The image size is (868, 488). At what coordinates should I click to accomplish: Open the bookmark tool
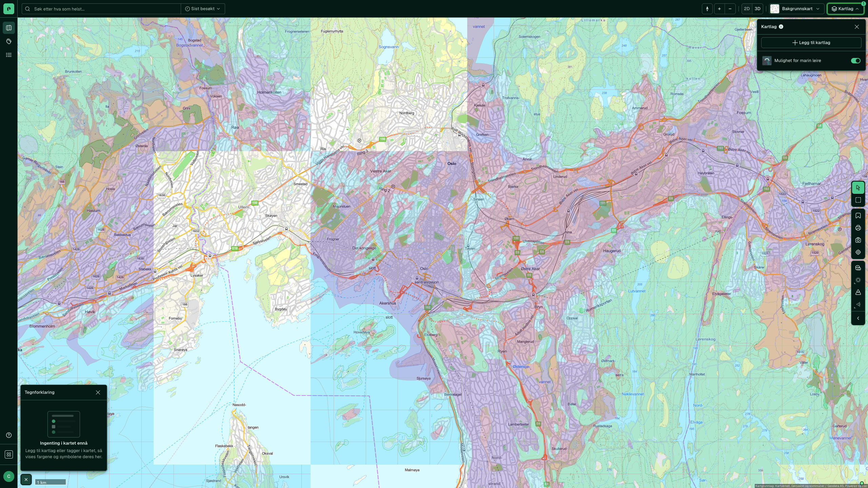858,216
